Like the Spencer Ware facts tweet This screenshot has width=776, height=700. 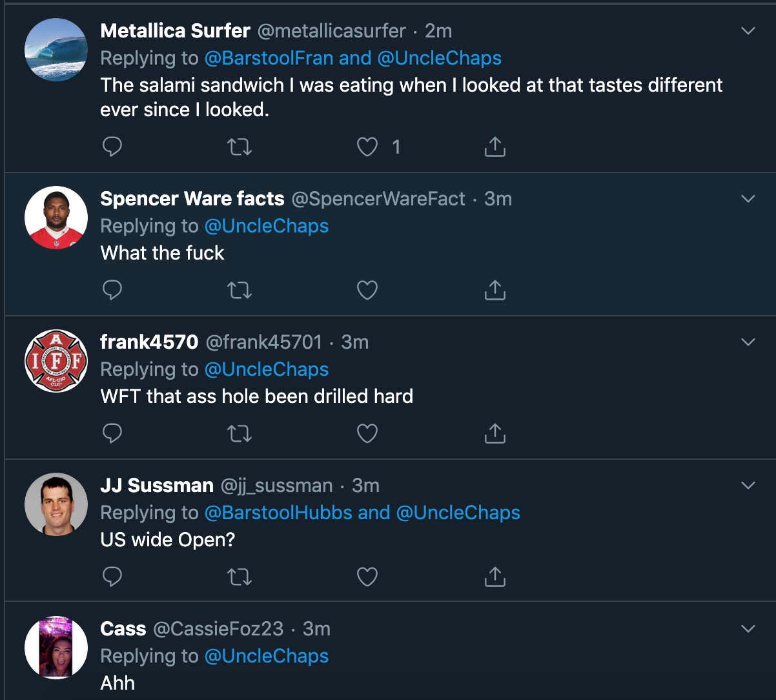pyautogui.click(x=367, y=290)
